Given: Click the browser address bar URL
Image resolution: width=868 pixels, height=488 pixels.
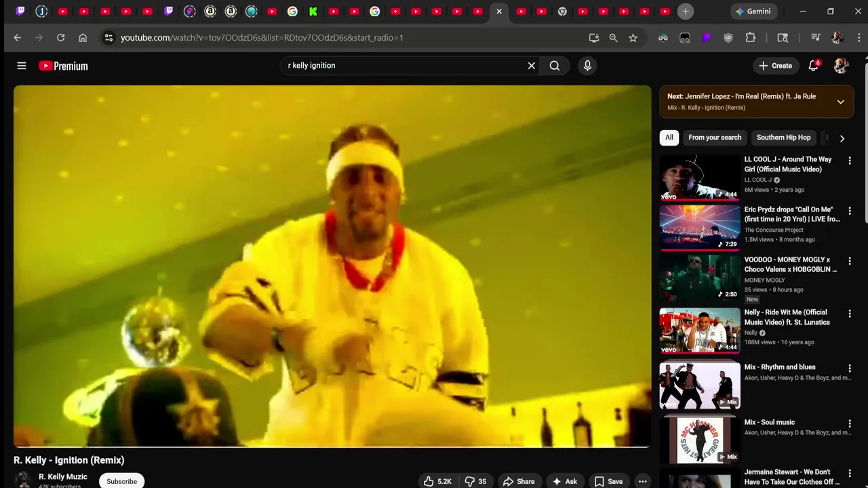Looking at the screenshot, I should point(262,38).
